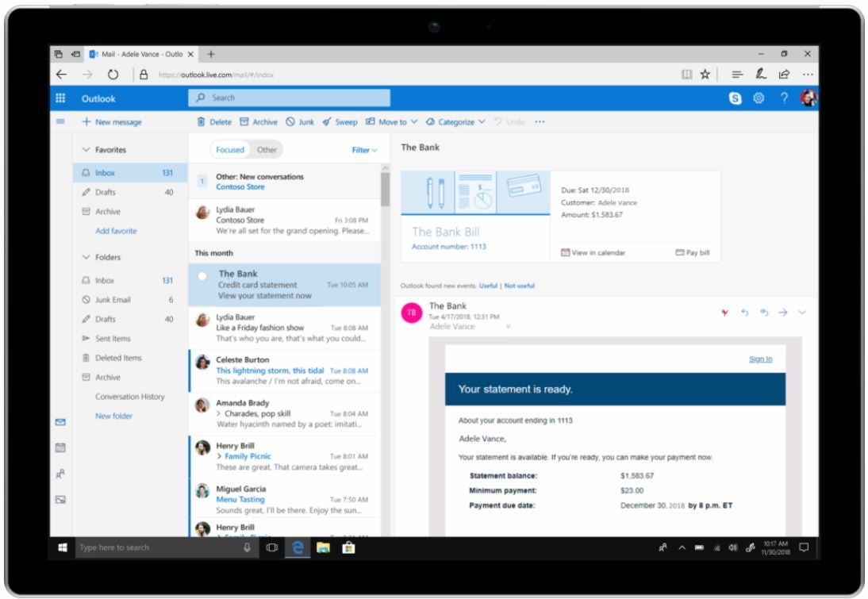Open the account profile picture

coord(808,98)
